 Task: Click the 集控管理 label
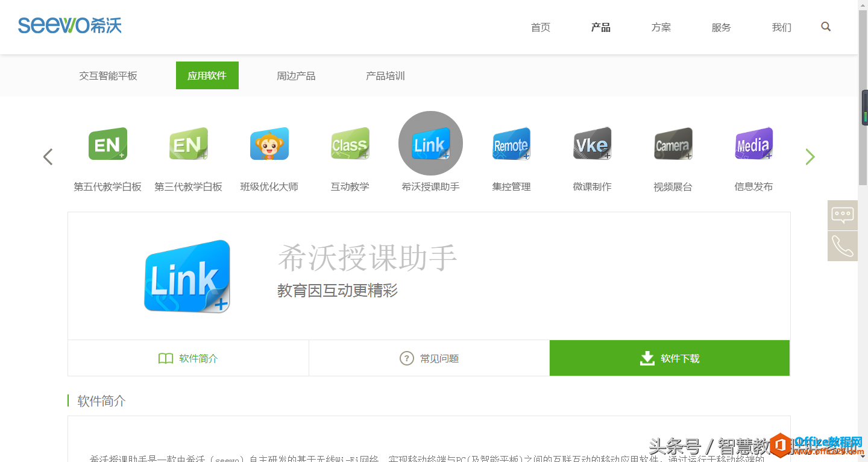coord(512,187)
